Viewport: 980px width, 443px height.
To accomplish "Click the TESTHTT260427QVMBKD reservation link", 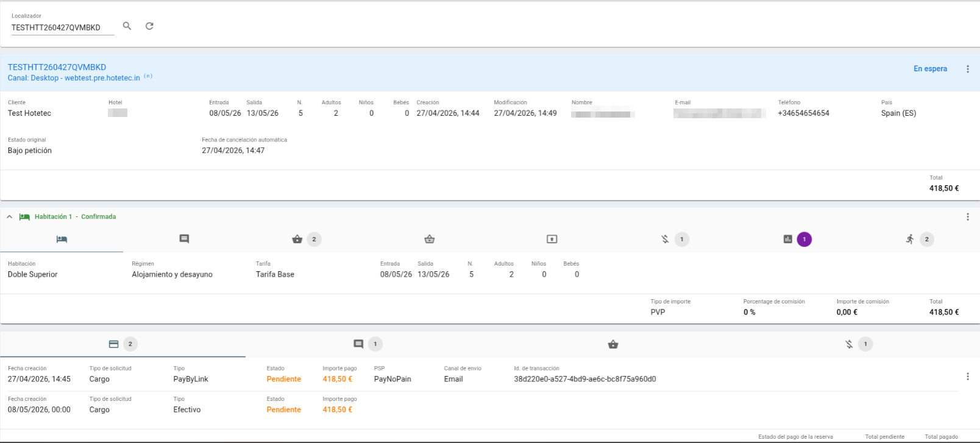I will [x=57, y=67].
